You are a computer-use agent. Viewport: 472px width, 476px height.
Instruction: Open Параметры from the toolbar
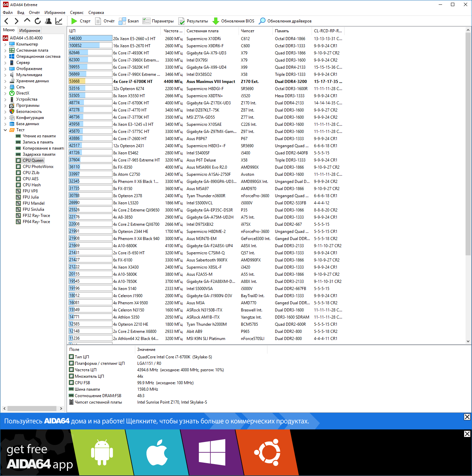(x=158, y=21)
